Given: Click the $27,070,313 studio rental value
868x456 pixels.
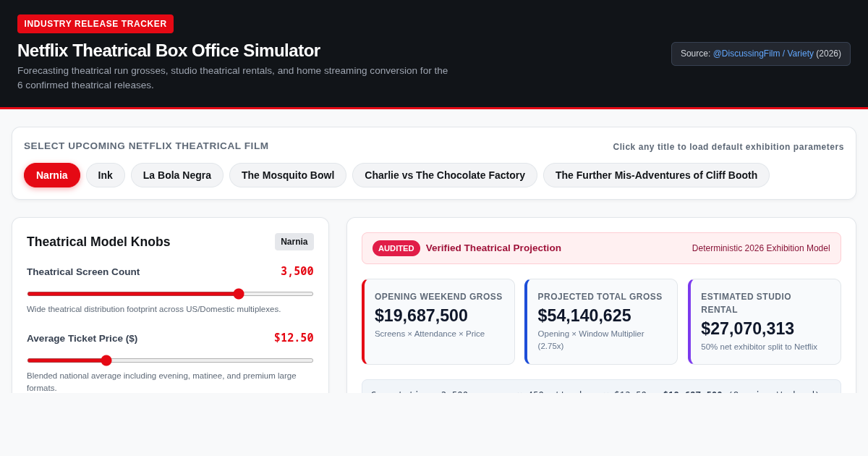Looking at the screenshot, I should coord(747,329).
